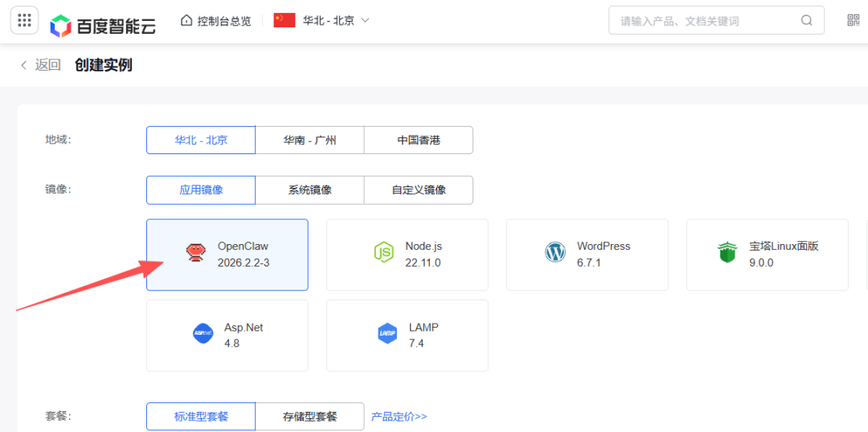Open the 产品定价>> link
Viewport: 868px width, 432px height.
(x=399, y=417)
